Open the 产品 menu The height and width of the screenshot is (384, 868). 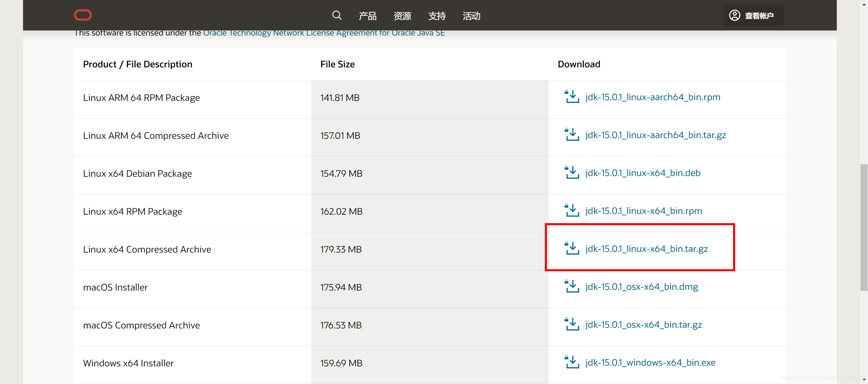(368, 16)
